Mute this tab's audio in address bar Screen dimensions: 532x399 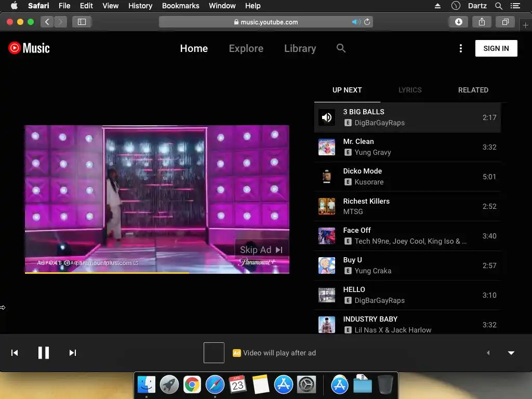356,22
